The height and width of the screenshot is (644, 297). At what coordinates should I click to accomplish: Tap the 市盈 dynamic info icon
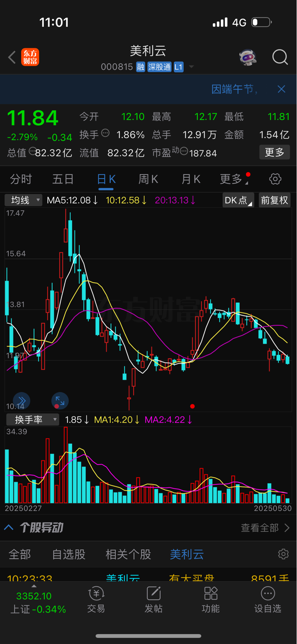click(184, 151)
